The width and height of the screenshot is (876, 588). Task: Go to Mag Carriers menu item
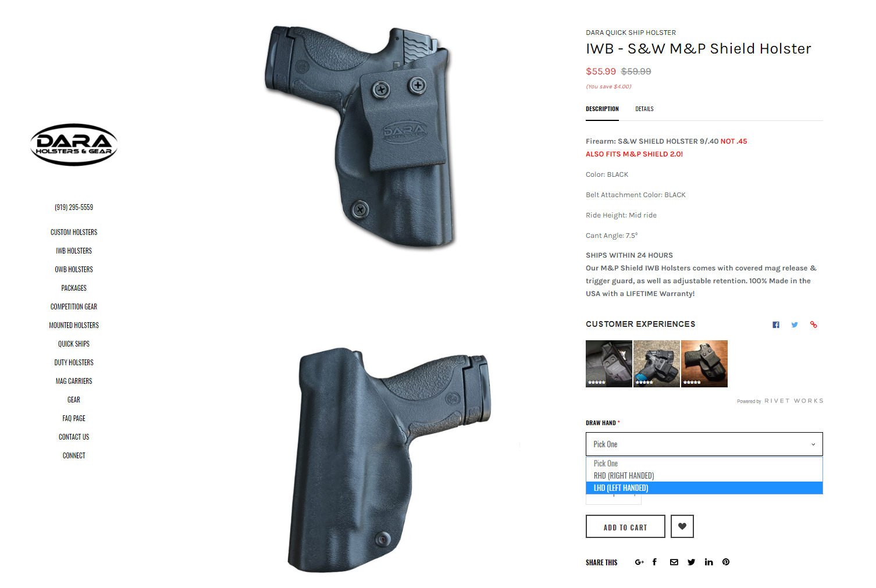(x=74, y=381)
